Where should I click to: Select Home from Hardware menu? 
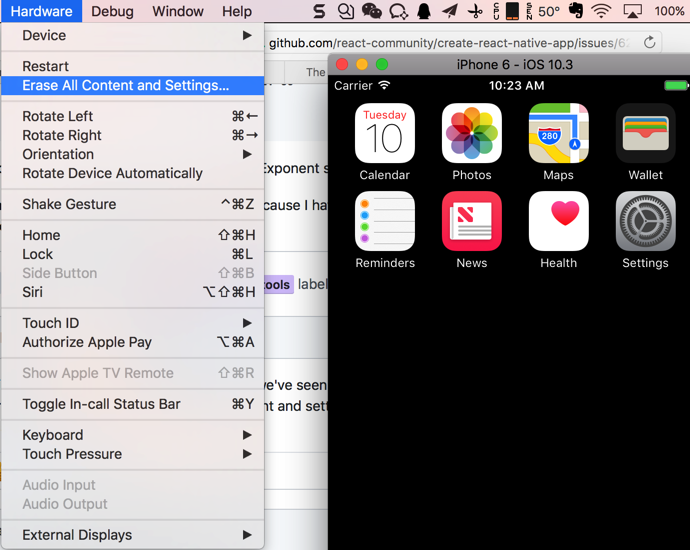(132, 235)
